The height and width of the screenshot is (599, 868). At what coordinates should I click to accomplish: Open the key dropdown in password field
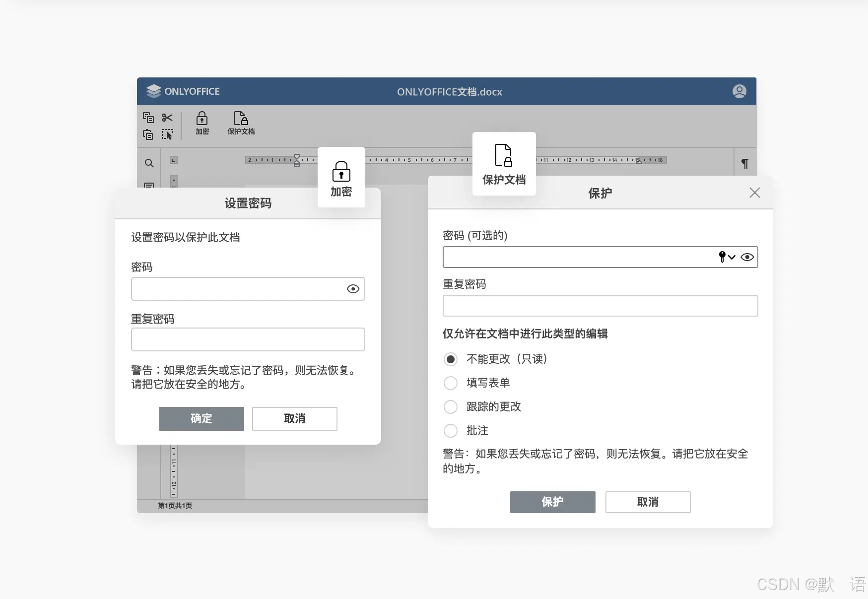pos(727,257)
